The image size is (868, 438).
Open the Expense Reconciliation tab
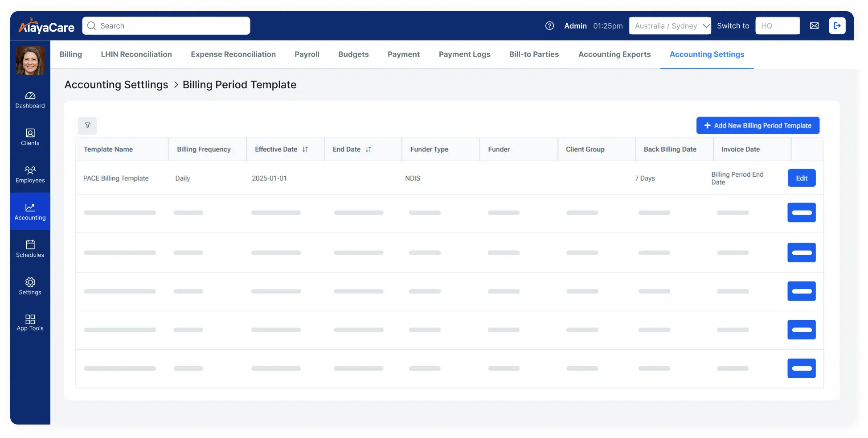click(233, 54)
